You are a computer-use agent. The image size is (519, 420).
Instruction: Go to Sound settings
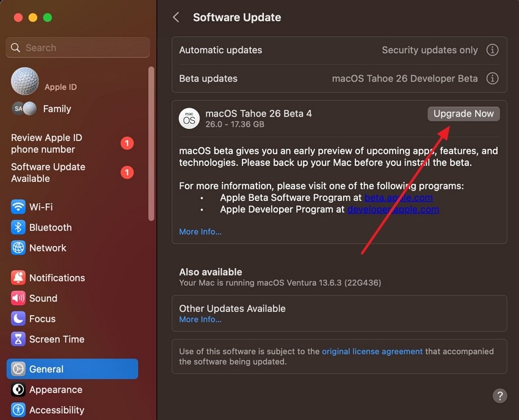click(72, 298)
